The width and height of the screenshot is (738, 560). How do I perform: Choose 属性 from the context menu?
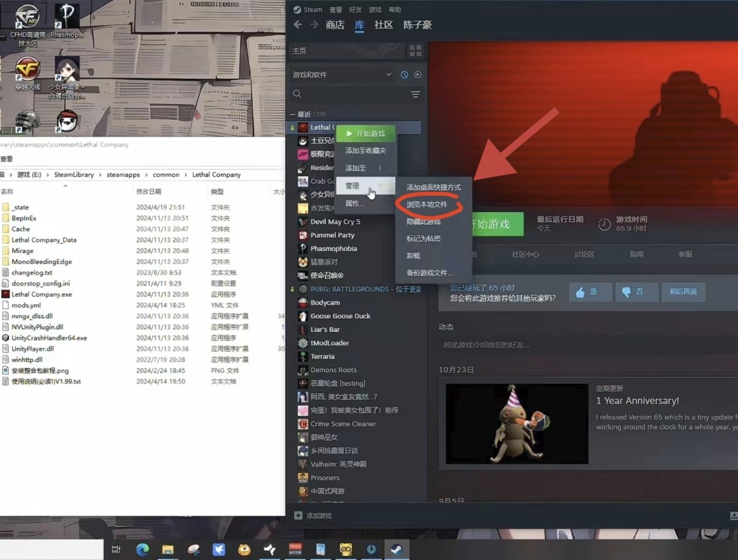click(354, 203)
